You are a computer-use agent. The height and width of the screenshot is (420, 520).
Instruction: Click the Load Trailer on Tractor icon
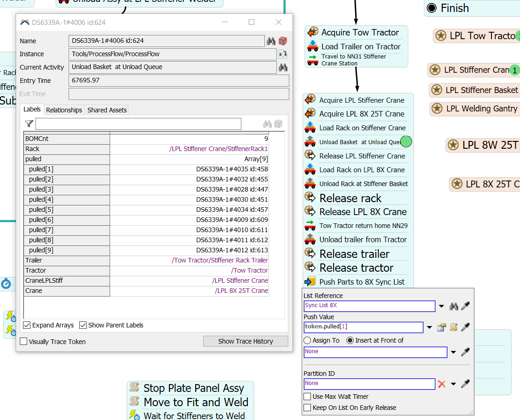[x=312, y=46]
